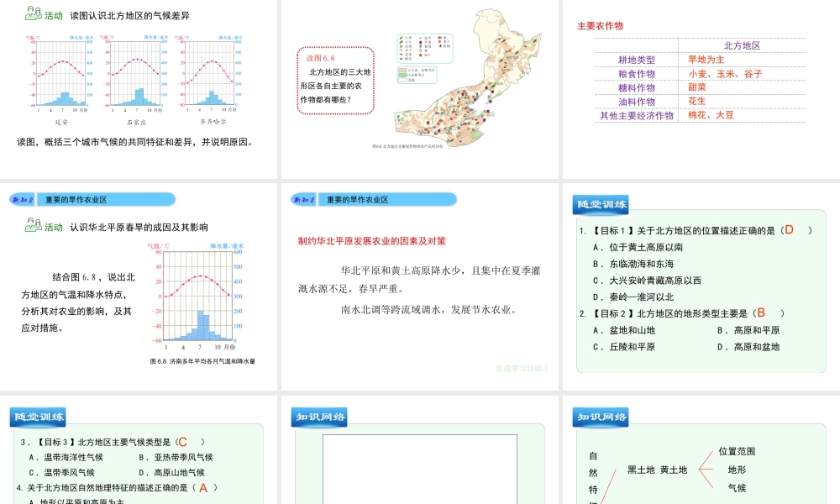Click the northern region crop distribution map
The width and height of the screenshot is (840, 504).
[469, 78]
